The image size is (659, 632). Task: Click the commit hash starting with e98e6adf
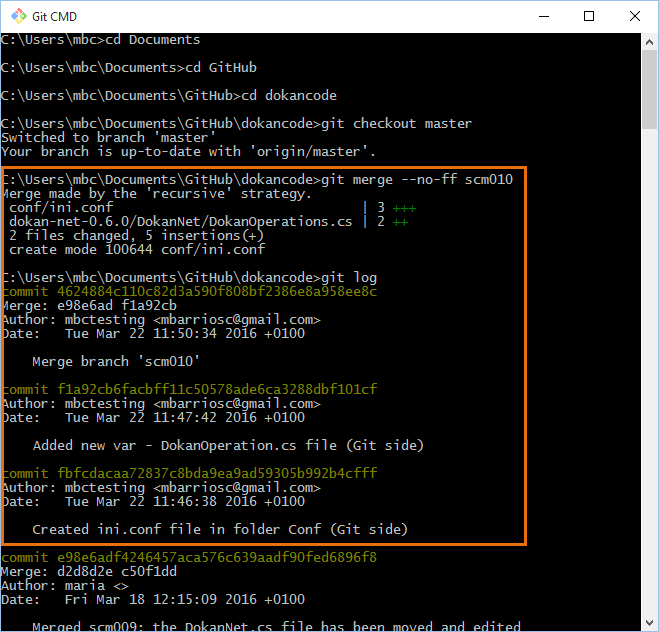189,557
